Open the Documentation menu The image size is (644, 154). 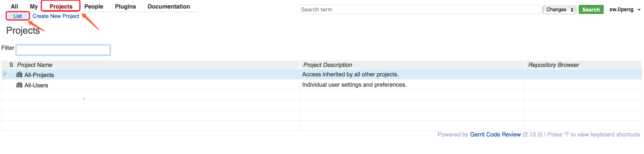pos(169,7)
